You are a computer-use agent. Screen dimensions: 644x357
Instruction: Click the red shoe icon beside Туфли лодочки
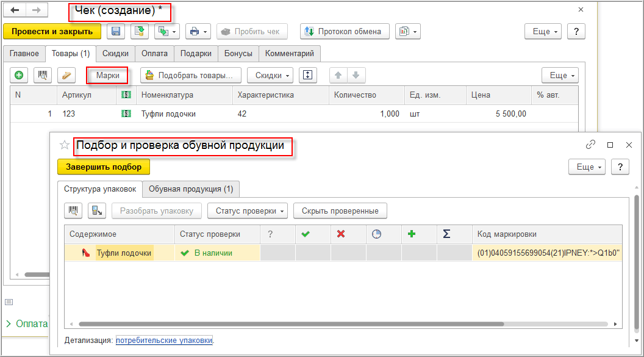tap(85, 253)
